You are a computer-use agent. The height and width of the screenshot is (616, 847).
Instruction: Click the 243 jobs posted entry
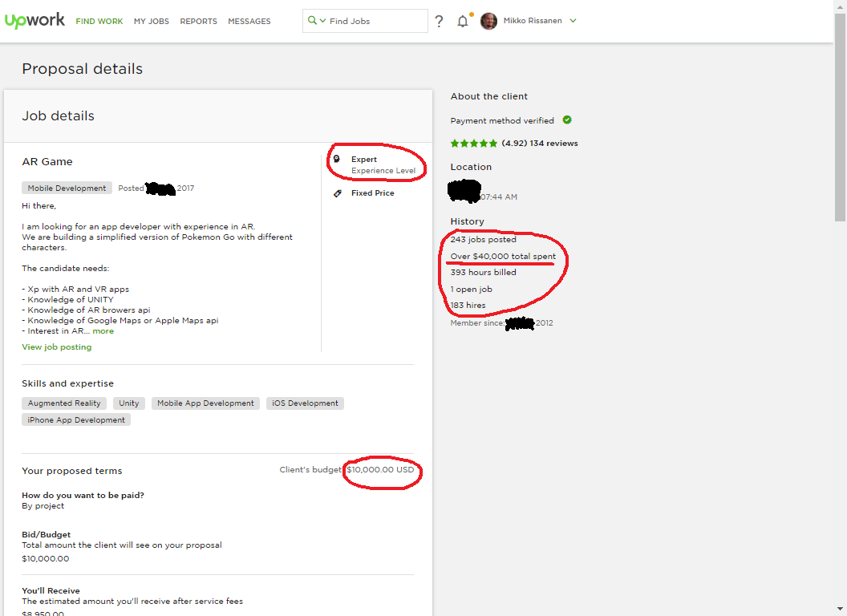point(484,239)
